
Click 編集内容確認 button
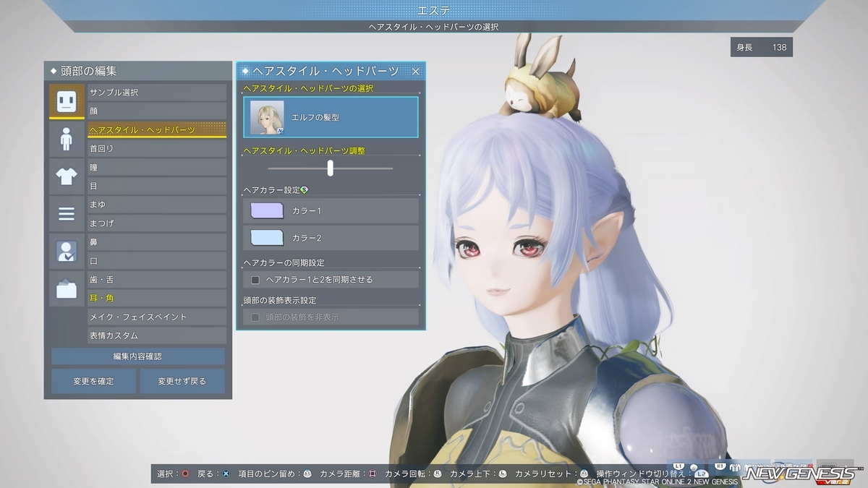point(138,356)
